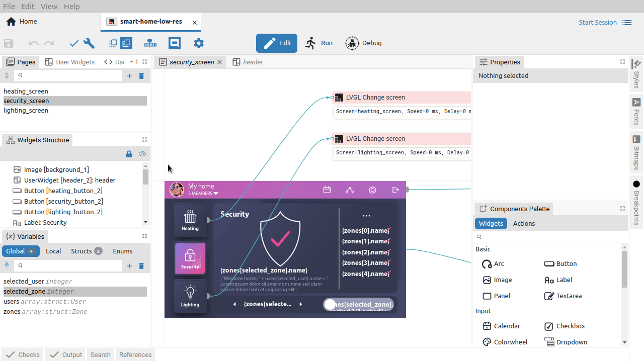Select the Structs variables tab
The width and height of the screenshot is (644, 362).
(86, 251)
